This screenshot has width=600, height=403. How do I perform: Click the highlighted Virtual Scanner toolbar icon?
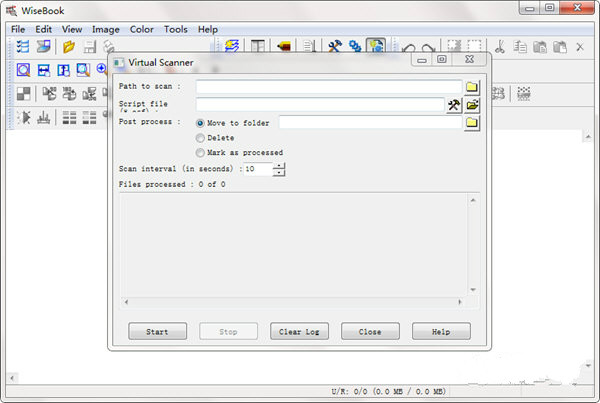pyautogui.click(x=376, y=46)
